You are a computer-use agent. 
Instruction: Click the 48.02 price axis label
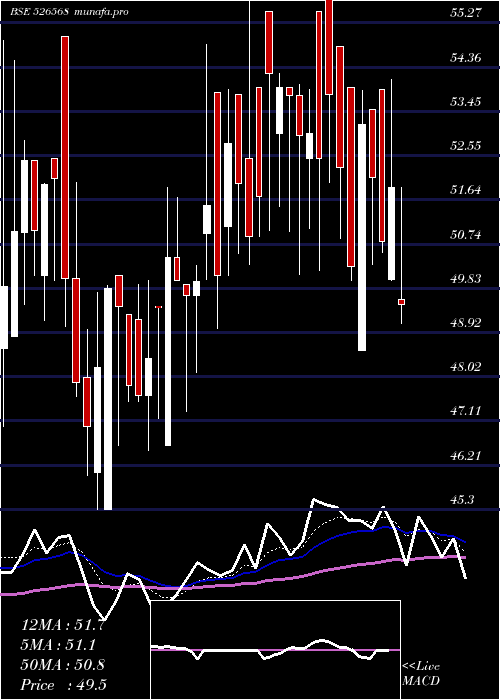pos(466,367)
